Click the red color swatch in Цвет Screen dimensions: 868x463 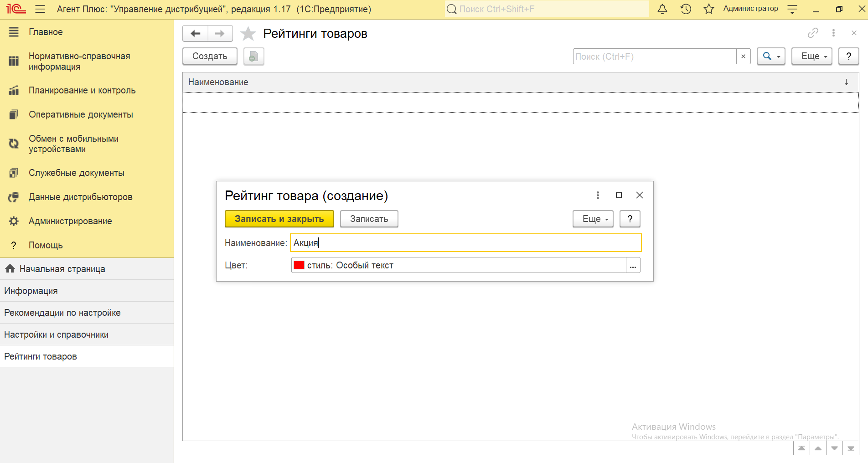click(x=299, y=265)
